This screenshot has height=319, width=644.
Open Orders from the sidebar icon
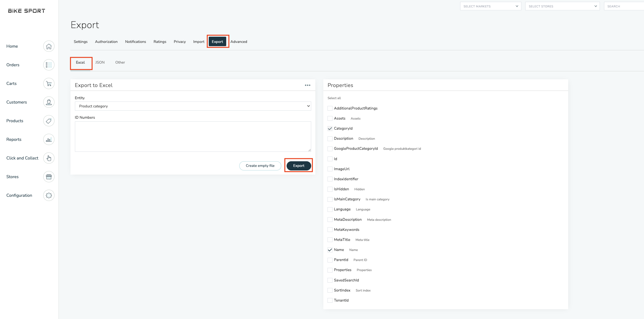click(49, 65)
